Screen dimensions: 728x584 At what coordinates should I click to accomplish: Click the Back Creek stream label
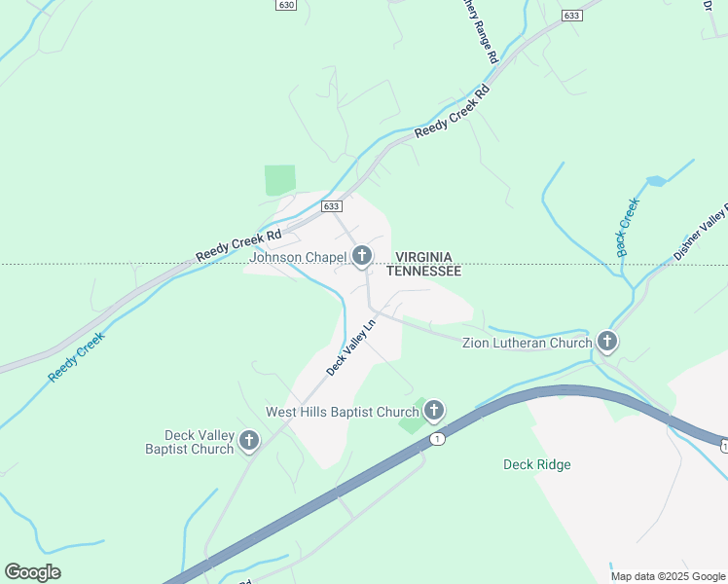628,228
